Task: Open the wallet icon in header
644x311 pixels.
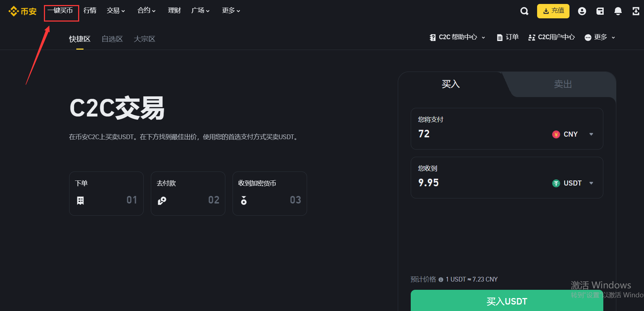Action: click(x=600, y=11)
